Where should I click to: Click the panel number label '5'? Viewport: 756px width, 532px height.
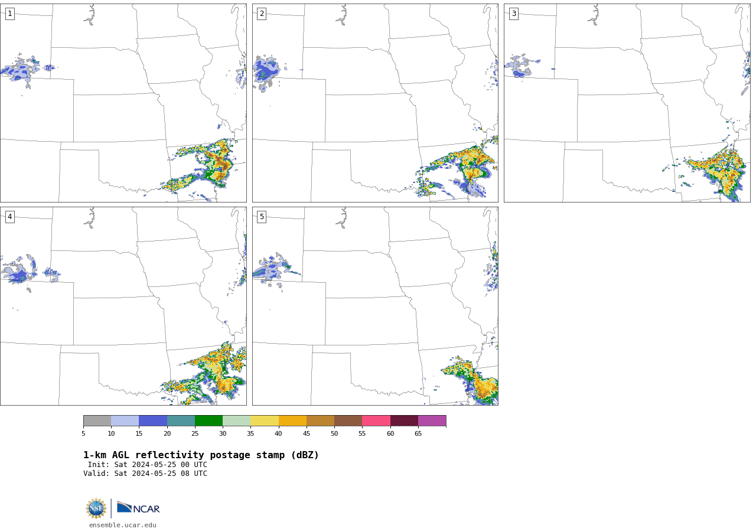point(262,217)
